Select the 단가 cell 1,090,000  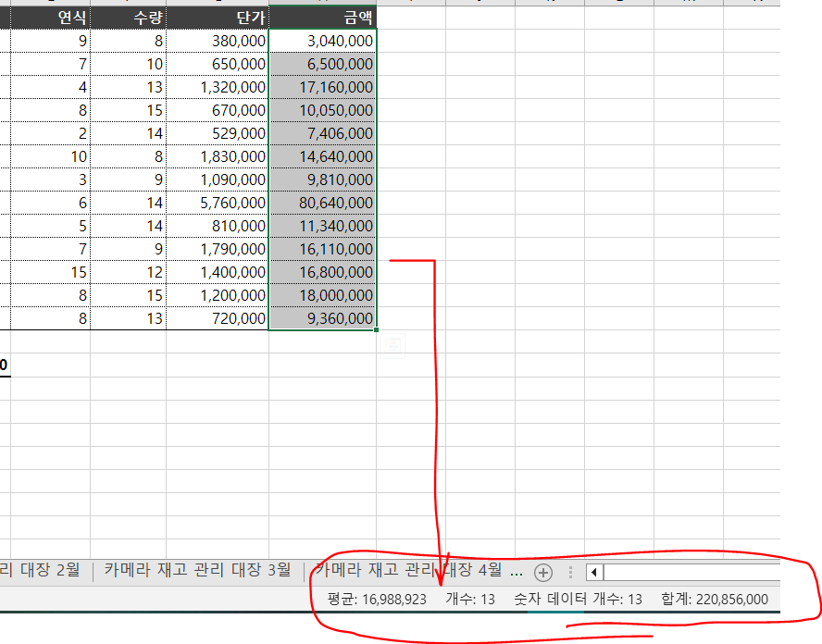(x=218, y=180)
